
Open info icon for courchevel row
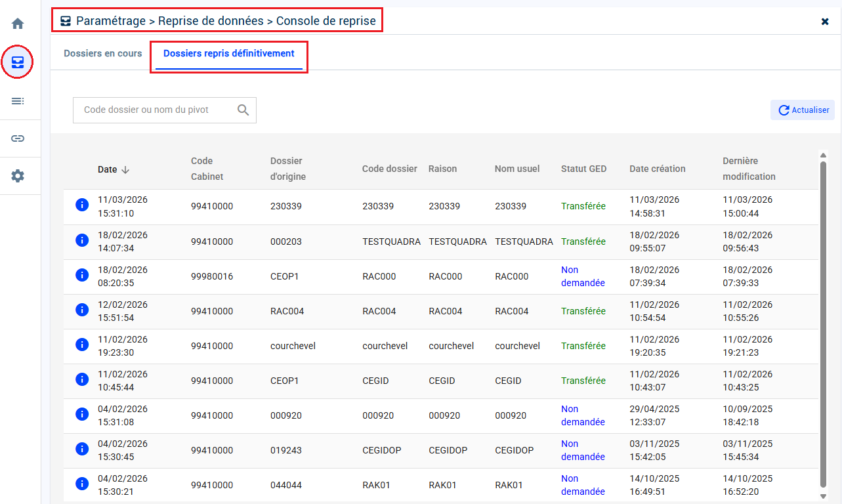click(82, 345)
